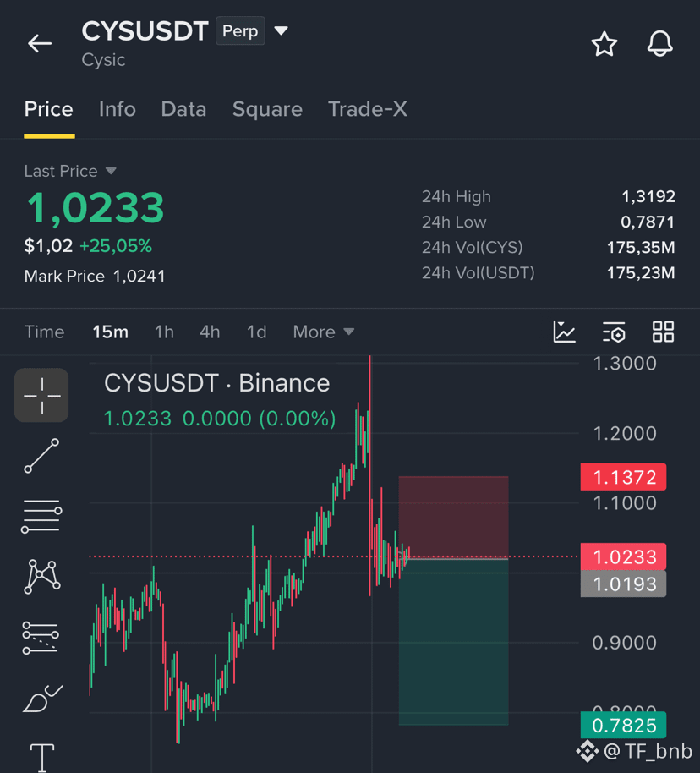Open the Data tab
Image resolution: width=700 pixels, height=773 pixels.
(x=183, y=109)
